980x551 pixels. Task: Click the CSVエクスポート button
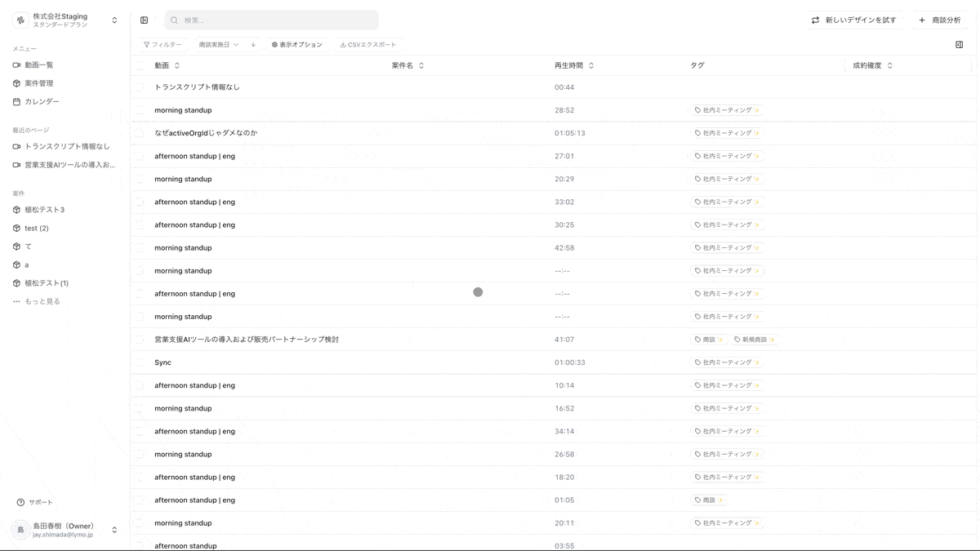(x=367, y=45)
